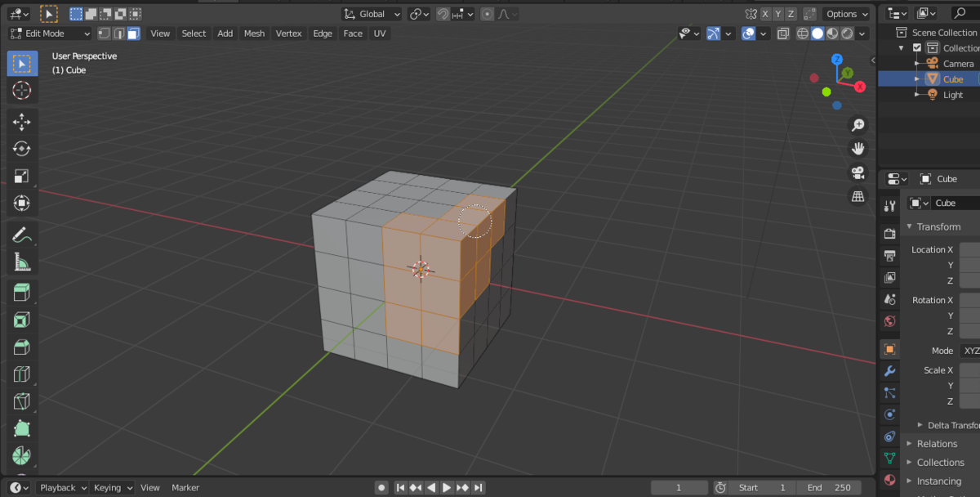This screenshot has height=497, width=980.
Task: Select the Bevel tool
Action: (22, 347)
